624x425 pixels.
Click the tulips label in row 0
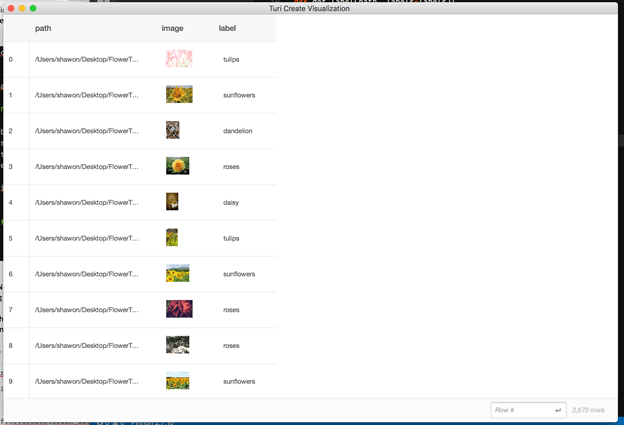point(231,59)
